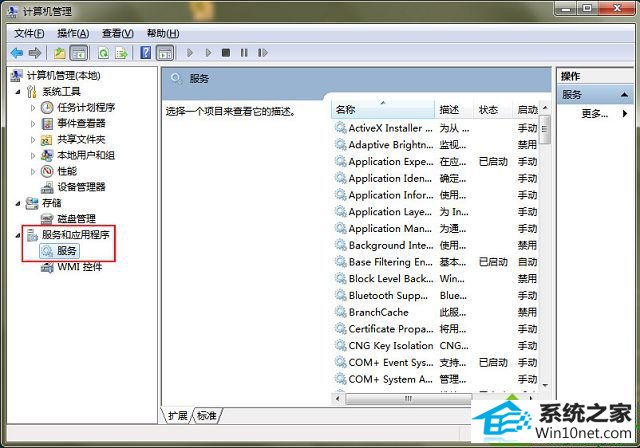Select the Base Filtering En... service row
This screenshot has width=640, height=448.
coord(436,262)
